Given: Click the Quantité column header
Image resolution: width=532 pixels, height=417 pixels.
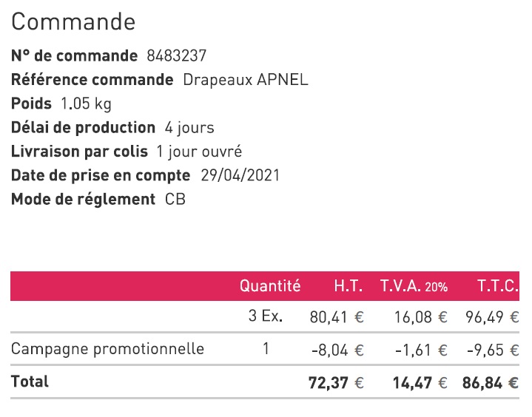Looking at the screenshot, I should [270, 286].
